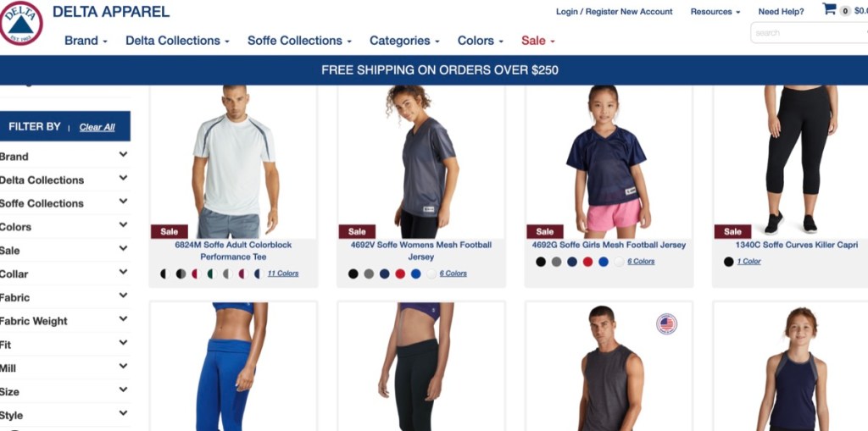Screen dimensions: 868x431
Task: Open the Resources dropdown
Action: pos(715,12)
